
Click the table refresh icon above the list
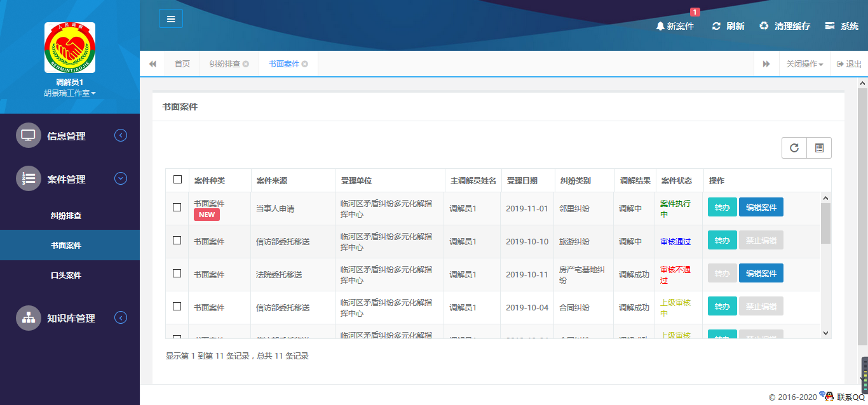[x=794, y=147]
